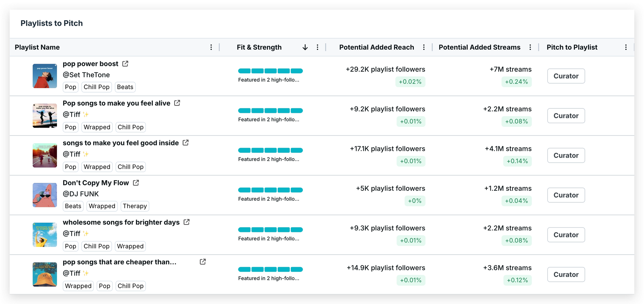Screen dimensions: 644x304
Task: Open the Don't Copy My Flow cover thumbnail
Action: pos(45,195)
